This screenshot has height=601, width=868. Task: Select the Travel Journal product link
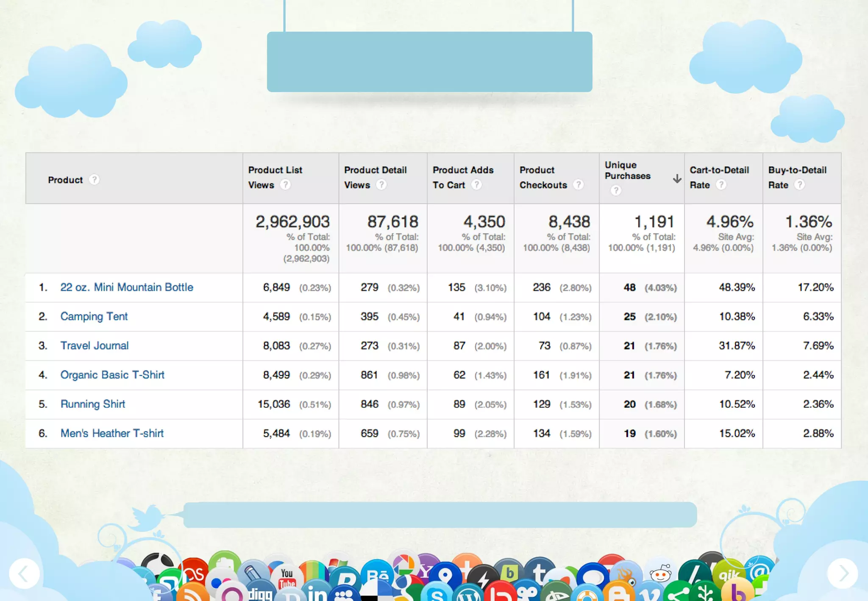(x=94, y=346)
